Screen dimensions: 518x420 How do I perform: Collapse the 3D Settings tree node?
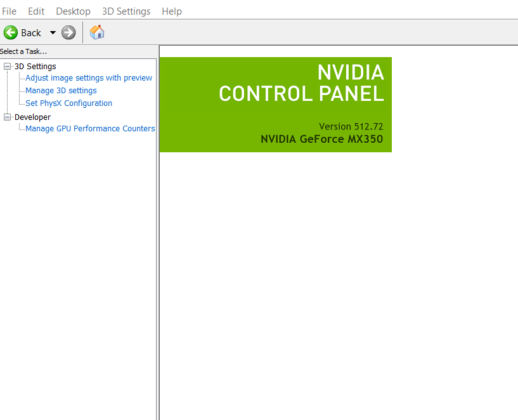(x=8, y=67)
